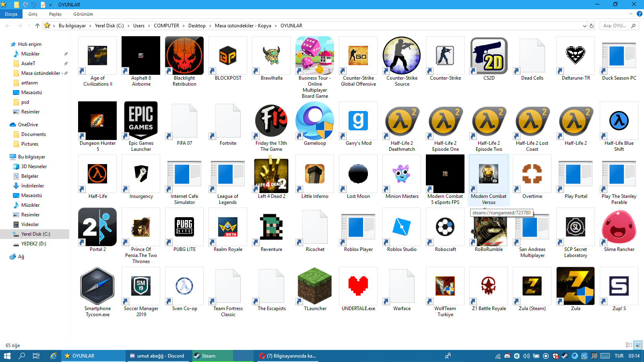Open 3D Nesneler in the sidebar
Screen dimensions: 644x362
pyautogui.click(x=34, y=167)
